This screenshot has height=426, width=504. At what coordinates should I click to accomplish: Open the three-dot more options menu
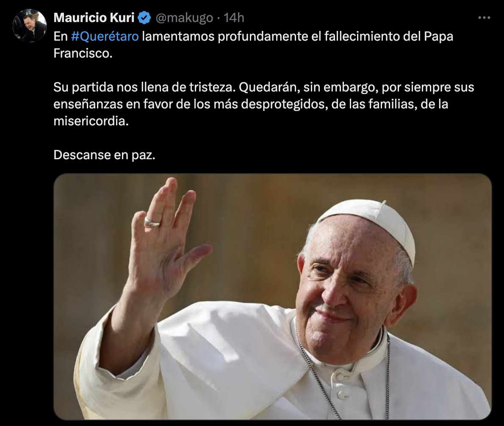(484, 18)
